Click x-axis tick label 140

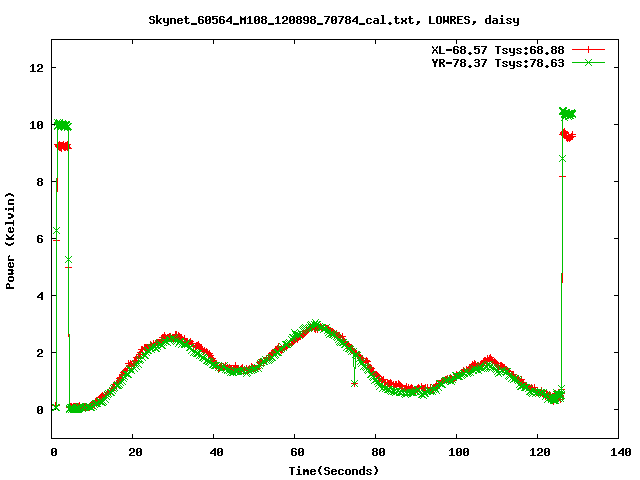point(620,452)
